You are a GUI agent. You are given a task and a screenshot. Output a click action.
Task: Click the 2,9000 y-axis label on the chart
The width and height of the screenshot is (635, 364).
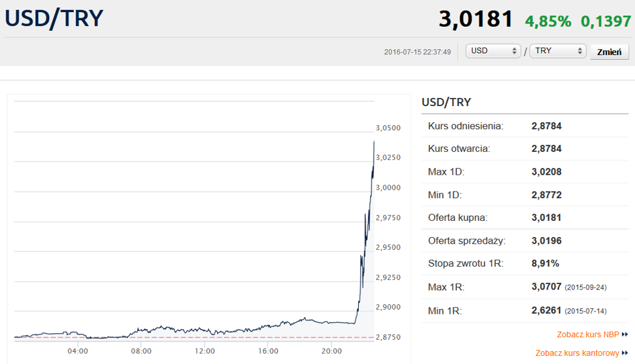(388, 308)
